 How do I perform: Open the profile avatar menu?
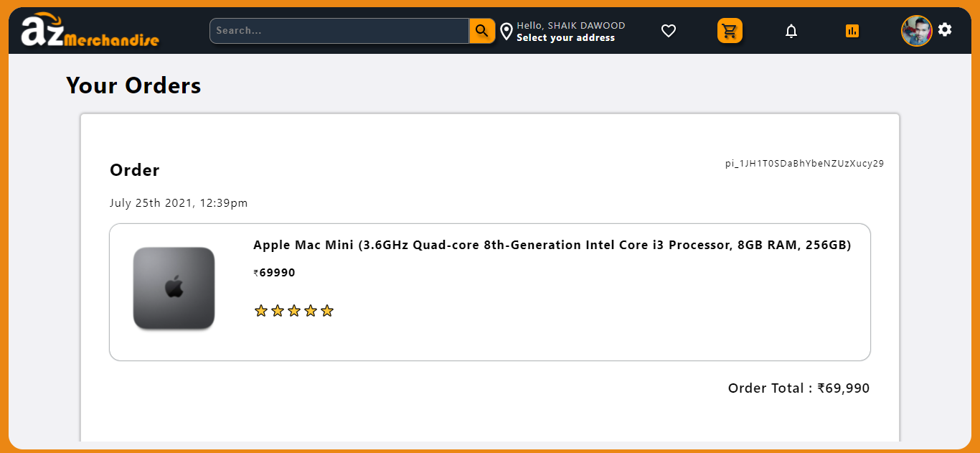click(x=916, y=31)
